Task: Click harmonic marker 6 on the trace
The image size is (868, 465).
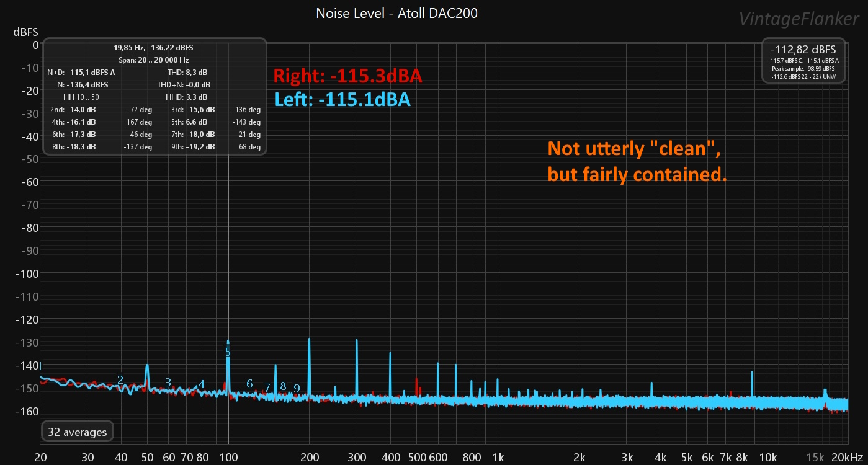Action: [249, 383]
